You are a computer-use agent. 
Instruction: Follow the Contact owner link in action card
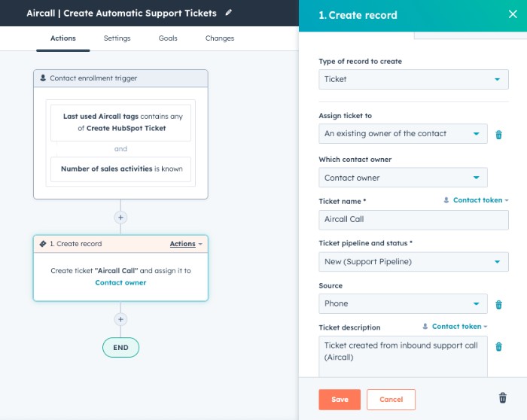point(120,283)
